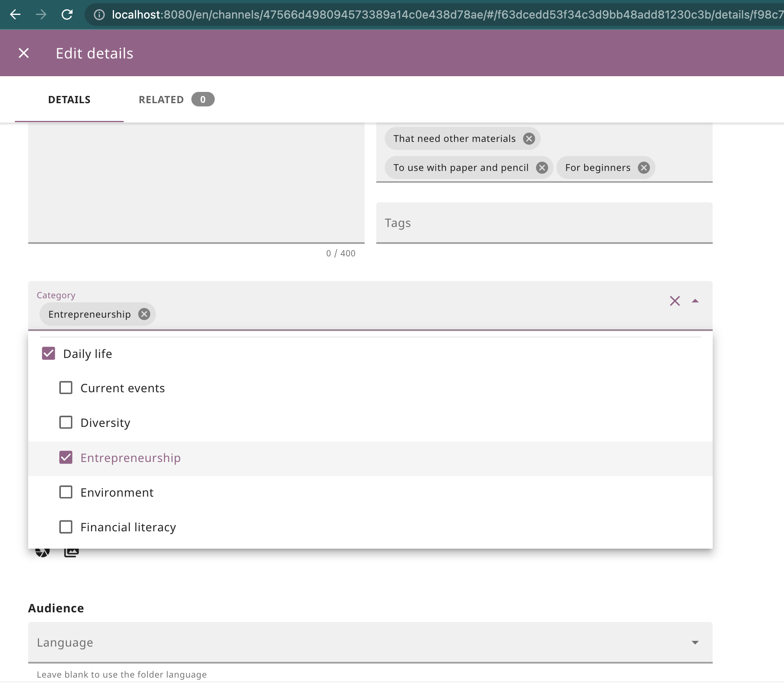Remove the 'For beginners' chip
Viewport: 784px width, 699px height.
644,168
